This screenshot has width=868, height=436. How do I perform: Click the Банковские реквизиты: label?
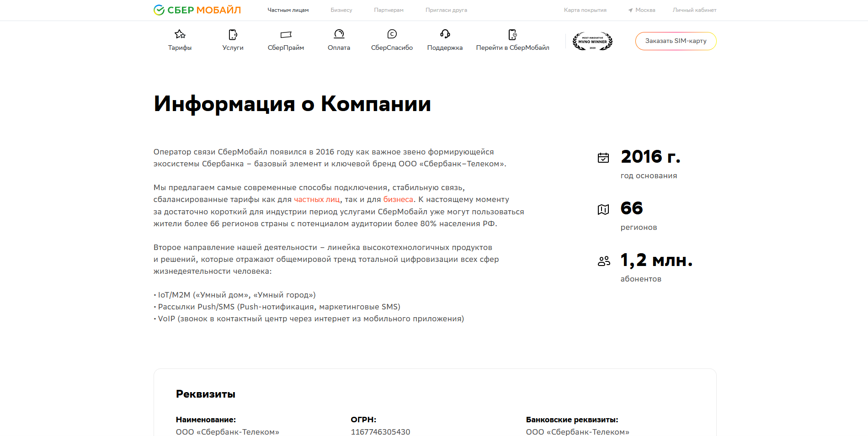tap(572, 420)
